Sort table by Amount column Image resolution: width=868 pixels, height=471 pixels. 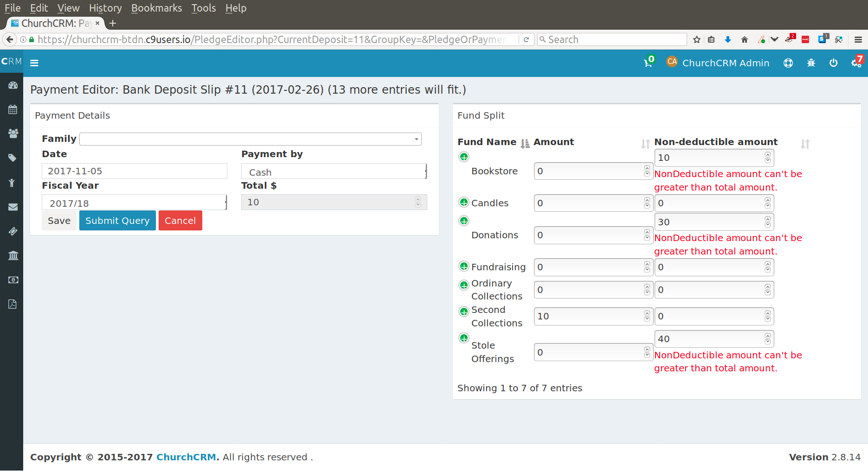click(x=592, y=142)
